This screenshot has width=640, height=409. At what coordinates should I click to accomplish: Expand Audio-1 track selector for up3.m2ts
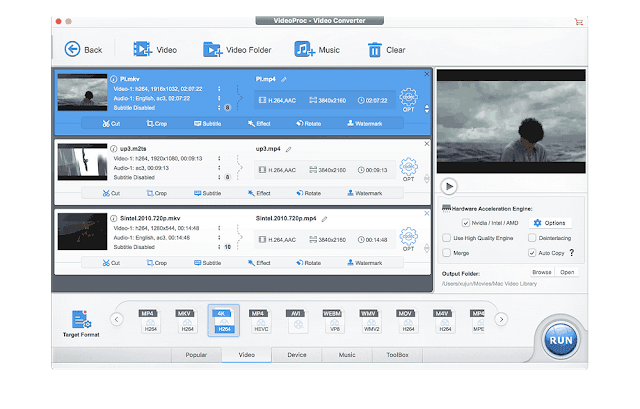point(219,168)
